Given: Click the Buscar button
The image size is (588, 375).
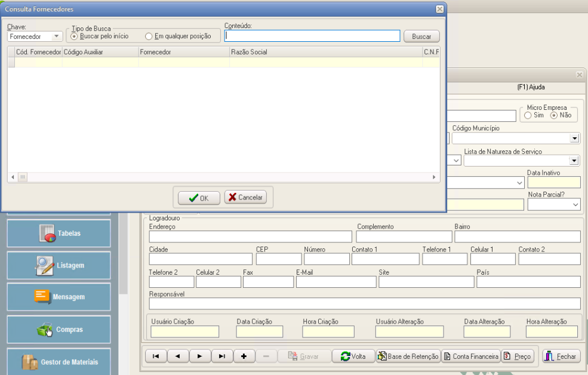Looking at the screenshot, I should (421, 36).
